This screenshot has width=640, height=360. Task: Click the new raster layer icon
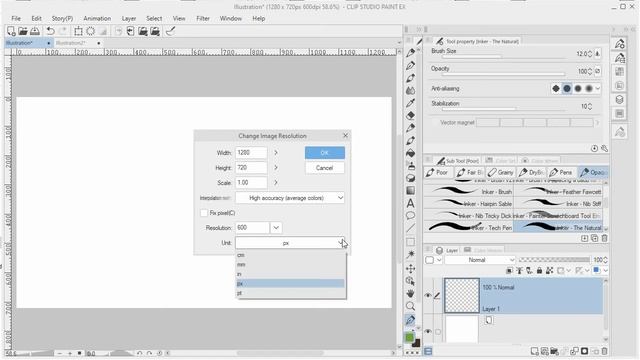[534, 351]
